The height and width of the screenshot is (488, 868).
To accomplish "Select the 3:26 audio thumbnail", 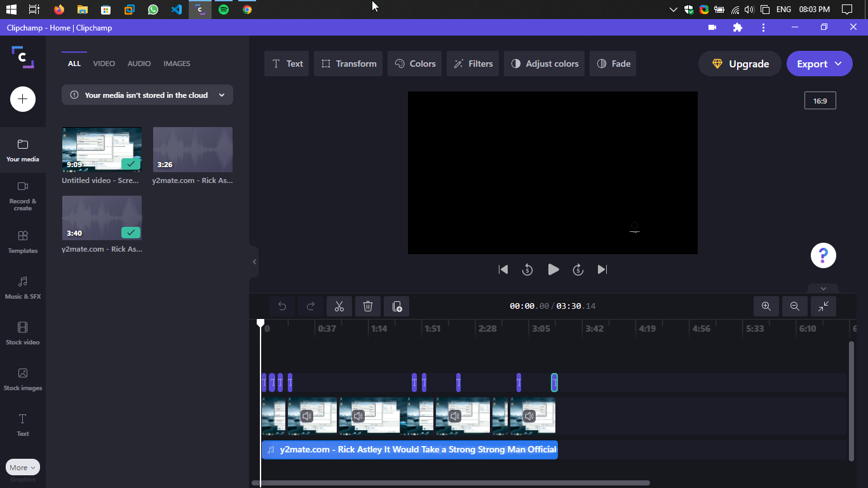I will (193, 149).
